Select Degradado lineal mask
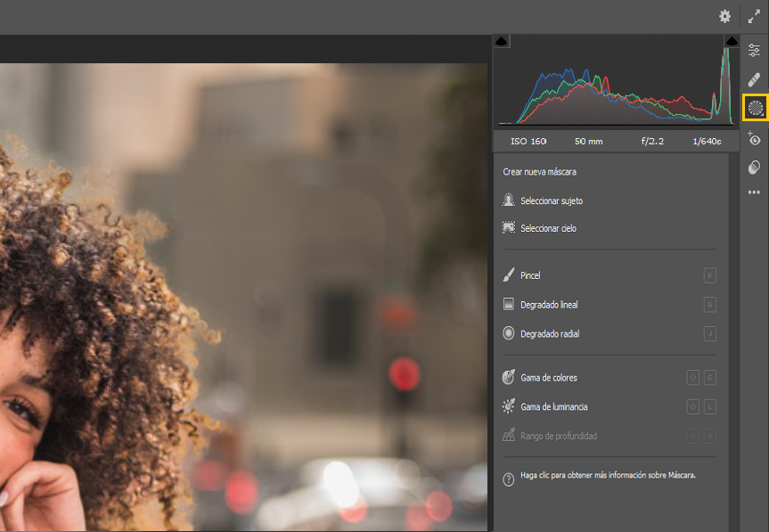769x532 pixels. pos(609,305)
